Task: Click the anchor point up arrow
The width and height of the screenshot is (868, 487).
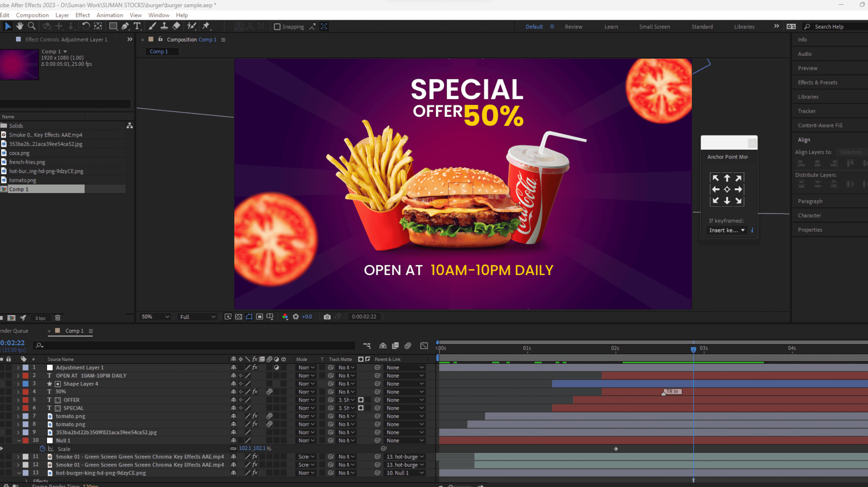Action: (x=727, y=178)
